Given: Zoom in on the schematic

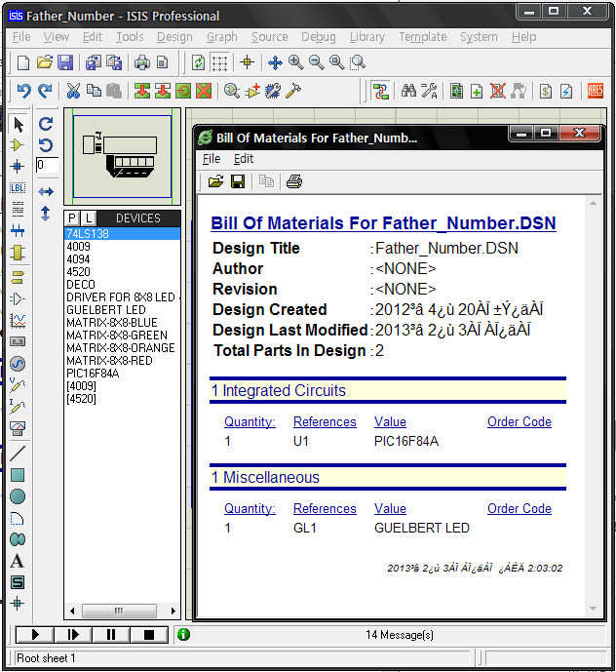Looking at the screenshot, I should pyautogui.click(x=296, y=62).
